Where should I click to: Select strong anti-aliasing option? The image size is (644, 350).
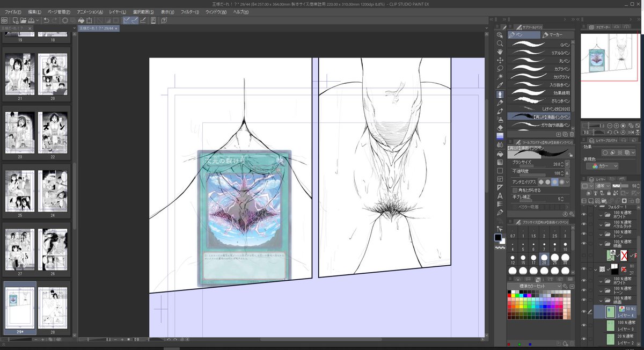(562, 181)
